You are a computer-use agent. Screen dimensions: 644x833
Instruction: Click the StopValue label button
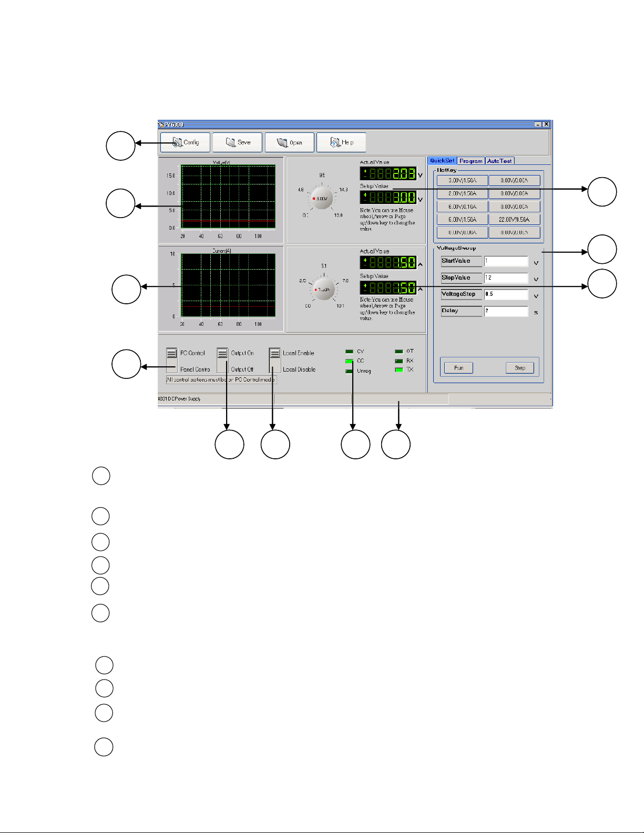tap(461, 278)
